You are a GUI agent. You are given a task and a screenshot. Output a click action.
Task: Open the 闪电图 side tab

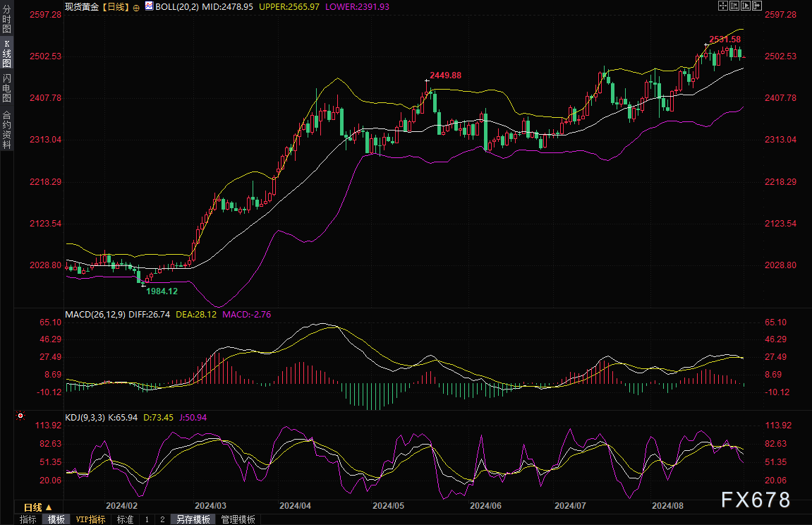[x=6, y=88]
